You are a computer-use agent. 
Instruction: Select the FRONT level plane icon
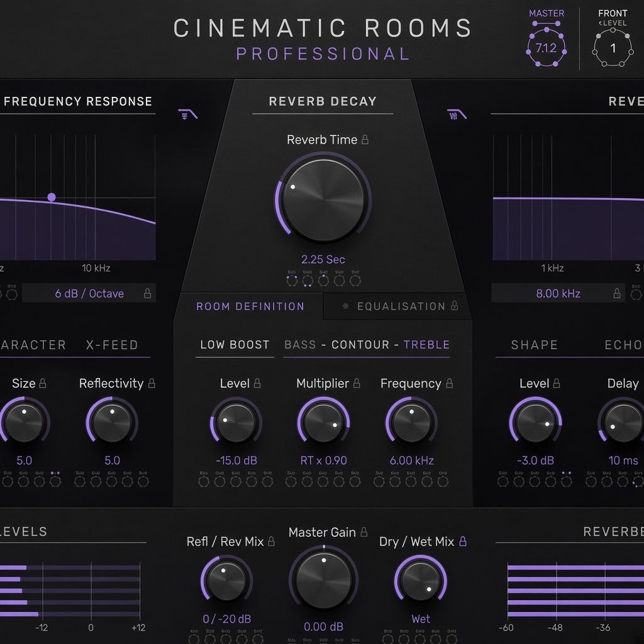pyautogui.click(x=613, y=48)
